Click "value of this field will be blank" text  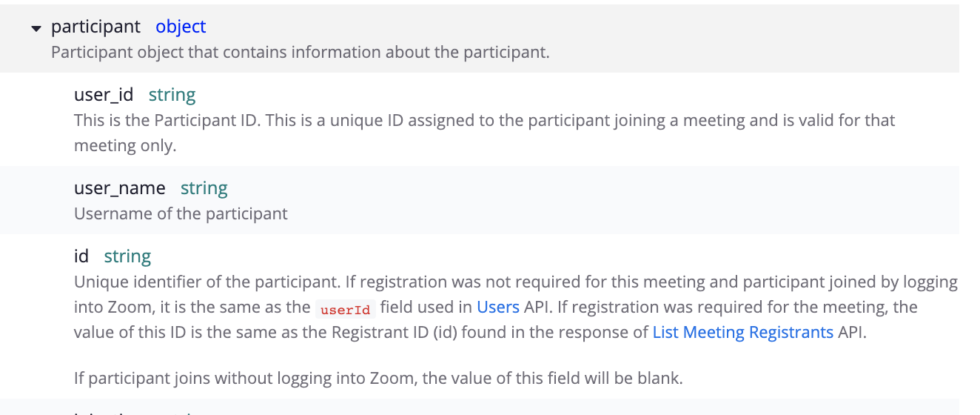[568, 378]
